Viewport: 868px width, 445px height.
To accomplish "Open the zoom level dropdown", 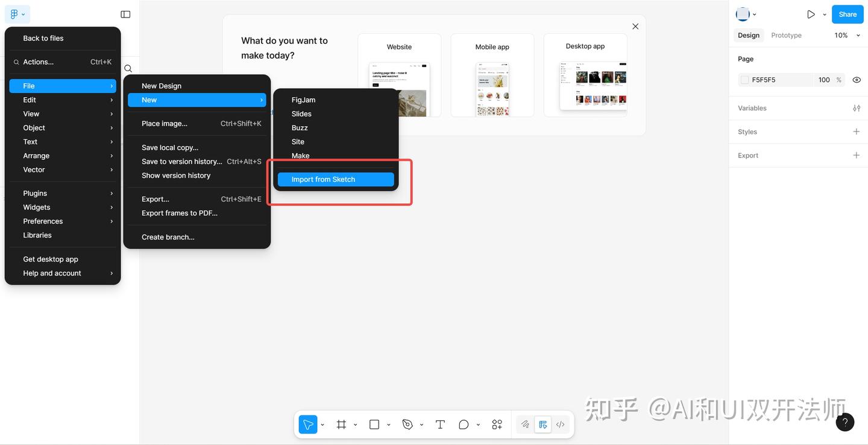I will click(846, 35).
